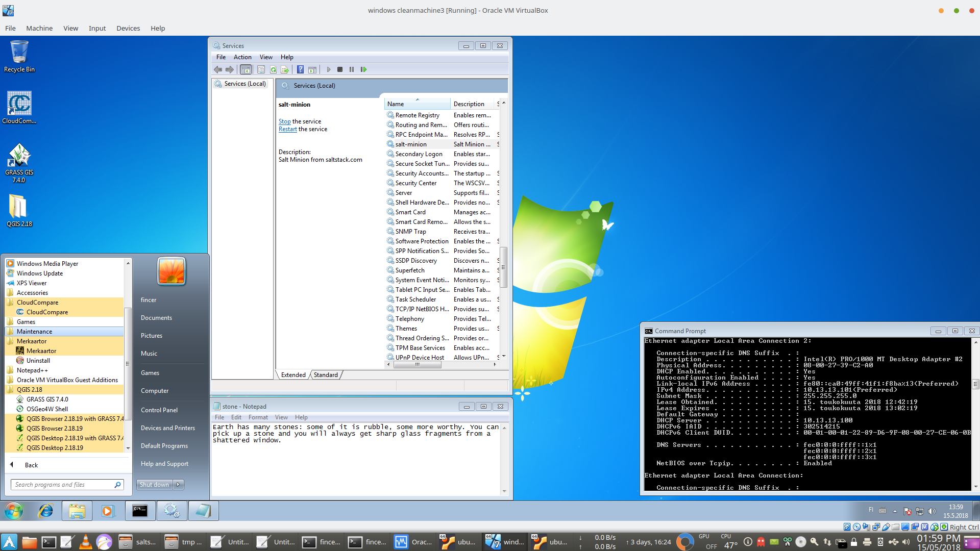Toggle the speaker volume tray icon
Screen dimensions: 980x551
[x=932, y=511]
